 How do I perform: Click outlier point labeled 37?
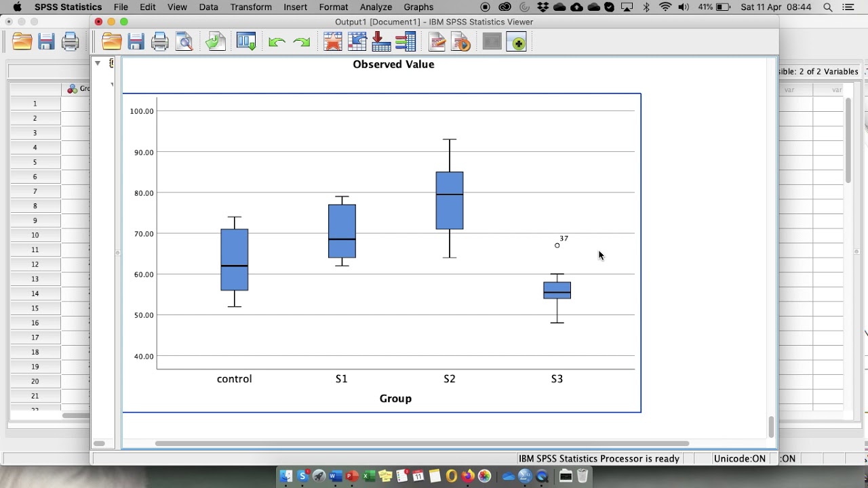point(557,245)
